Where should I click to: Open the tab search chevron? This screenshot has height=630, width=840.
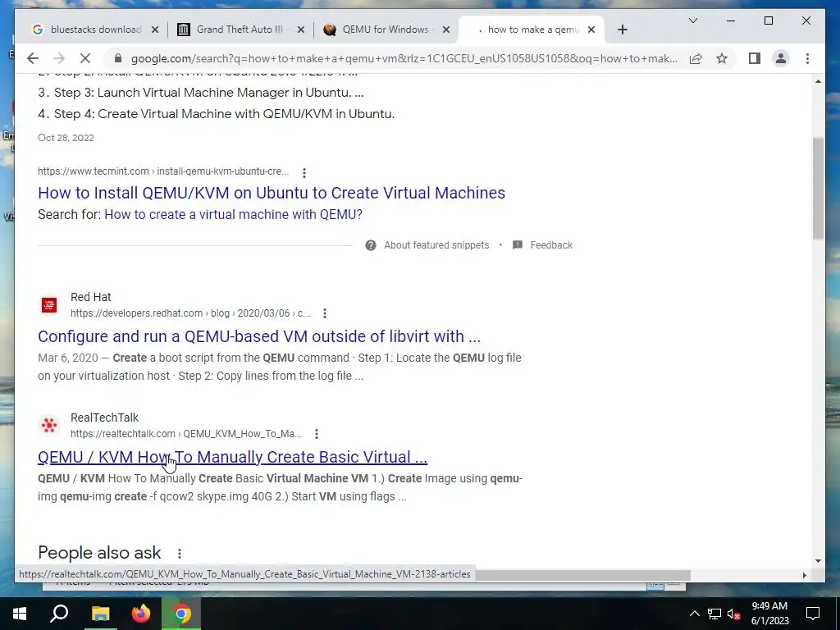point(692,21)
